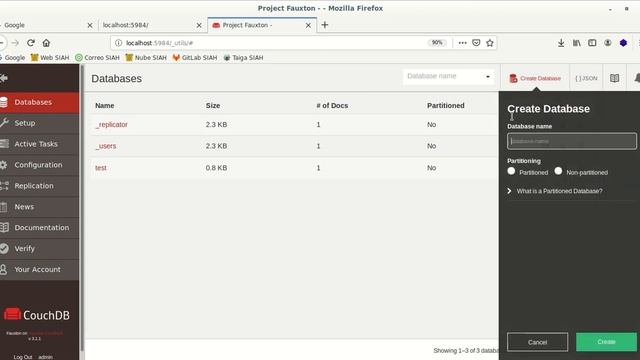Collapse the Fauxton sidebar with the arrow icon

click(x=4, y=78)
